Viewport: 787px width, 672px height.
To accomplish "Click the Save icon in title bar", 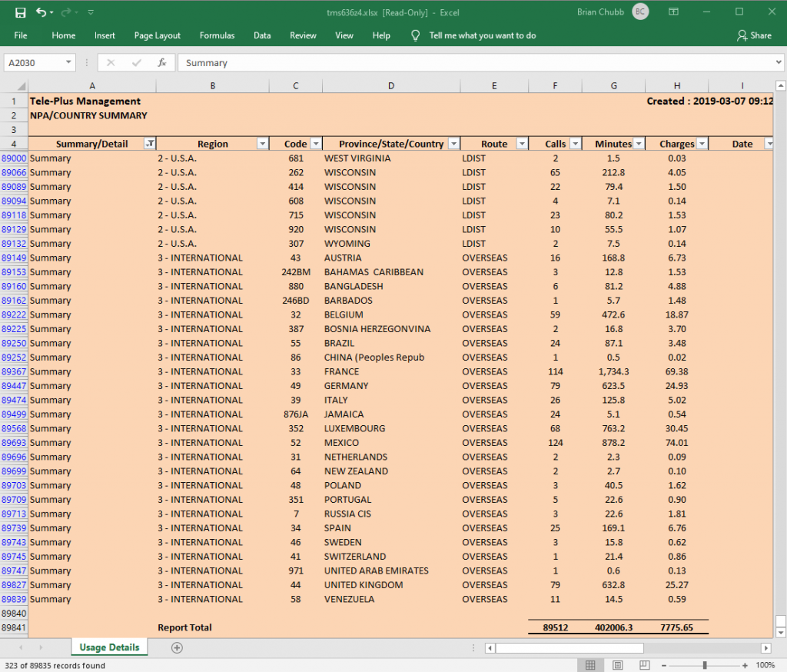I will [21, 12].
